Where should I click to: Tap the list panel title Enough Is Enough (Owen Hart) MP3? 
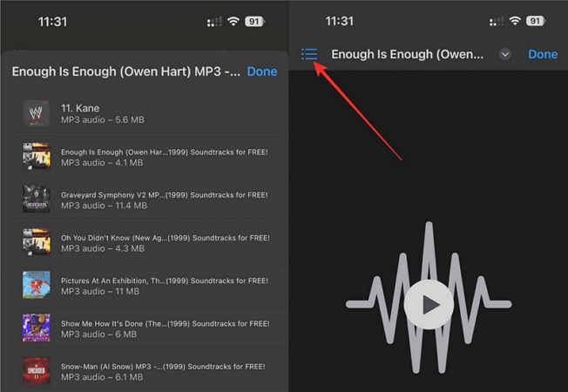tap(125, 71)
